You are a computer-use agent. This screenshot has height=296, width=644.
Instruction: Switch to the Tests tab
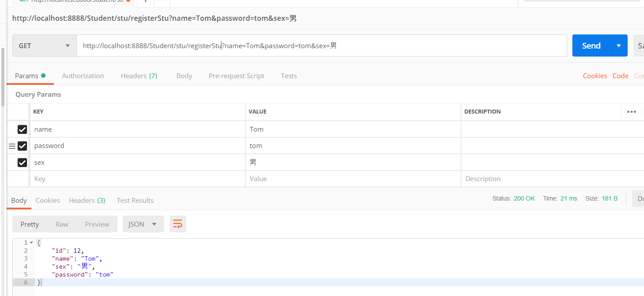point(289,76)
